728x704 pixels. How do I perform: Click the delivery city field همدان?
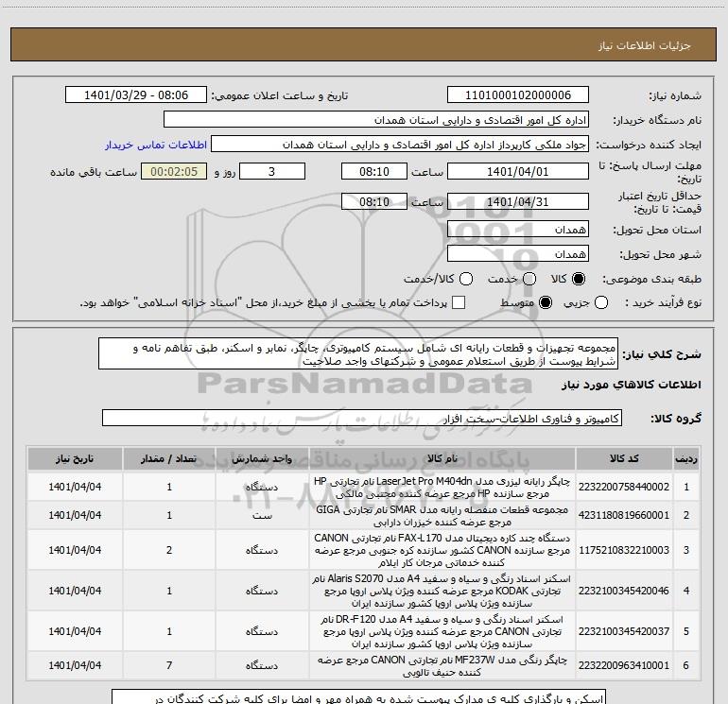(x=518, y=254)
